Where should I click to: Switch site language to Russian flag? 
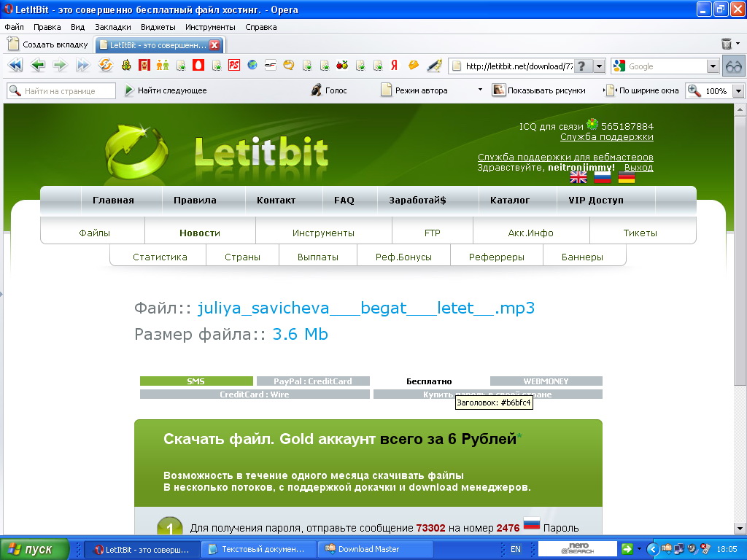[603, 178]
